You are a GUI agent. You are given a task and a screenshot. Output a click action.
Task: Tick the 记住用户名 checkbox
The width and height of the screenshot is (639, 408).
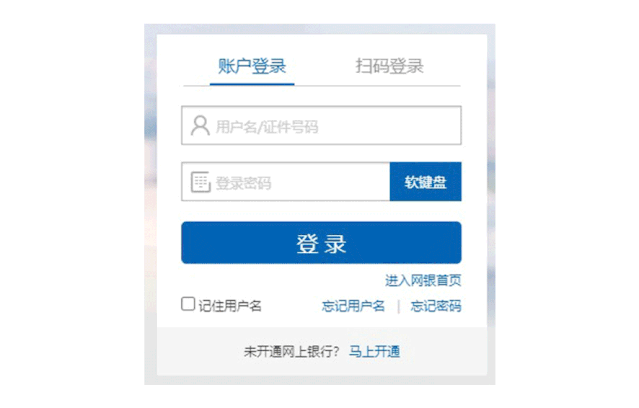tap(188, 304)
